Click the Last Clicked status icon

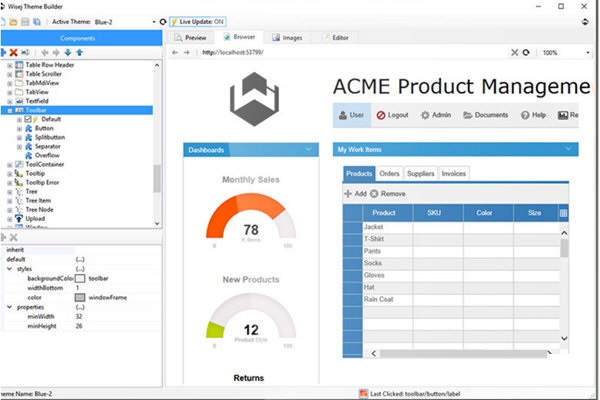coord(364,393)
